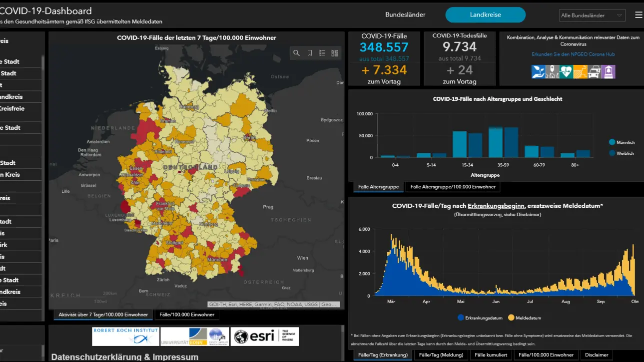Click the purple bell icon
Viewport: 644px width, 362px height.
point(608,72)
